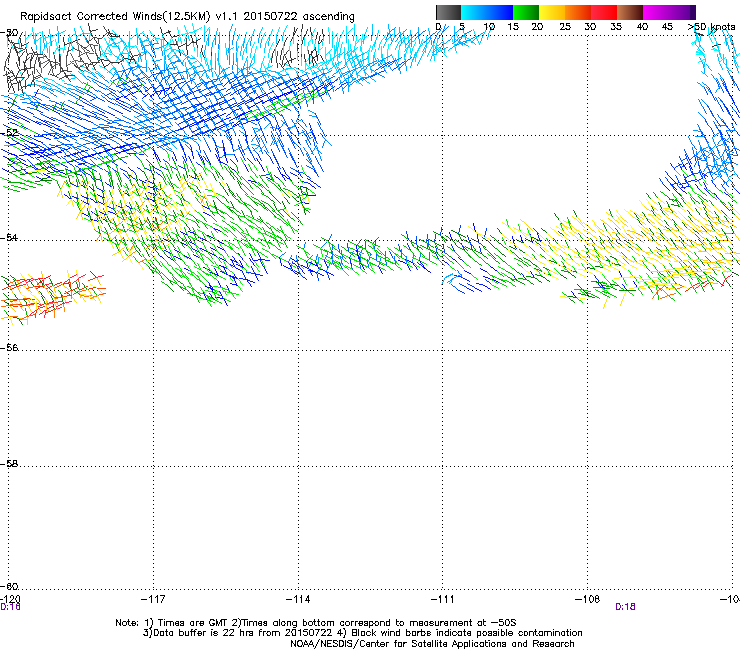This screenshot has width=740, height=650.
Task: Click the legend scale label "15"
Action: 513,27
